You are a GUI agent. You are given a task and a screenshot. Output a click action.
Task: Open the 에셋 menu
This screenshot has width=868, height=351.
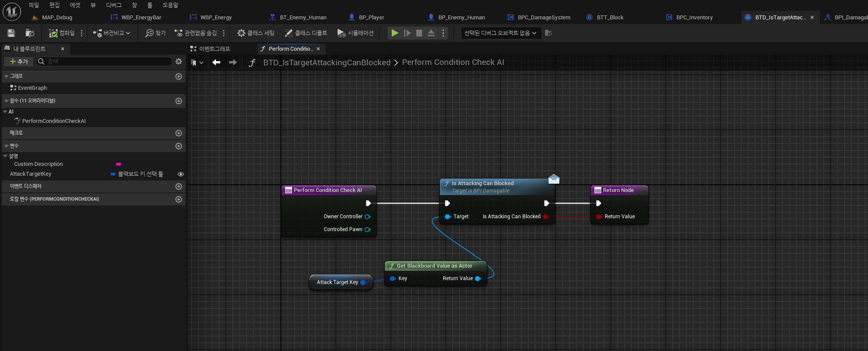point(75,5)
